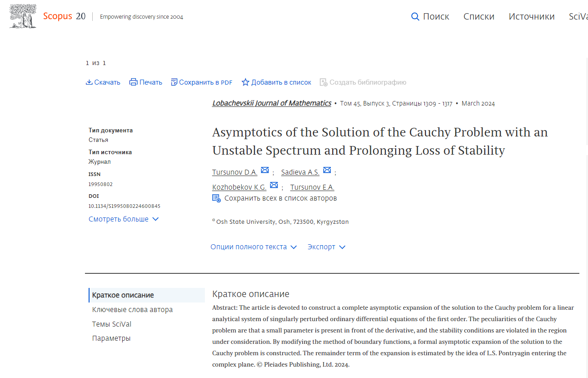This screenshot has height=378, width=588.
Task: Expand the Смотреть больше details
Action: 124,219
